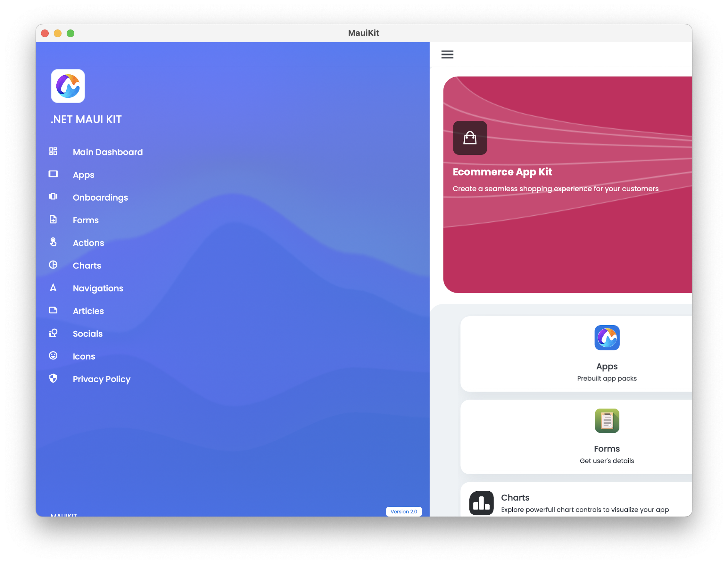Select the Forms menu item

85,220
